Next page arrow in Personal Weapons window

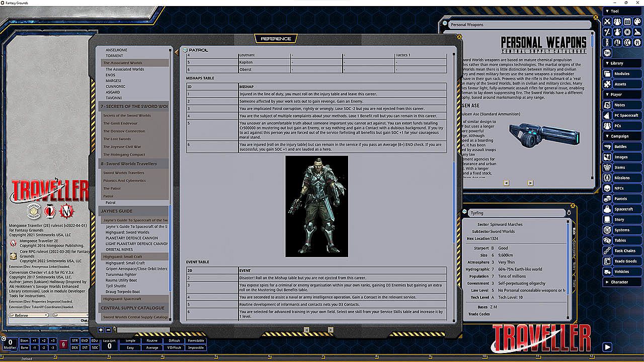click(530, 183)
